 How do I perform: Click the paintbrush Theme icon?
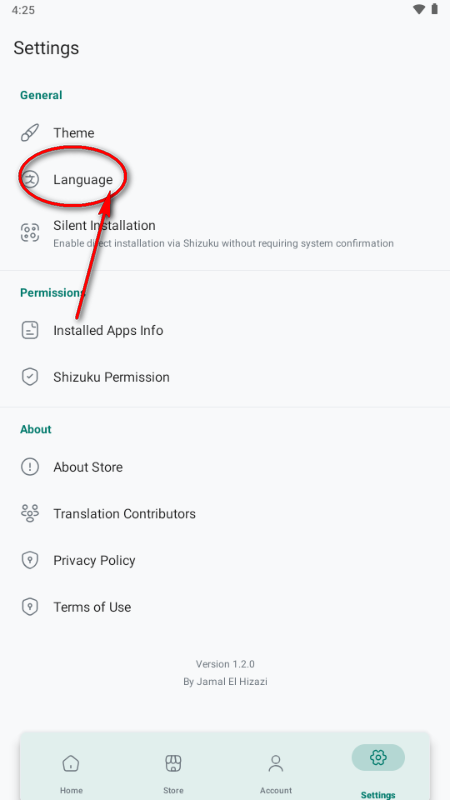click(30, 133)
